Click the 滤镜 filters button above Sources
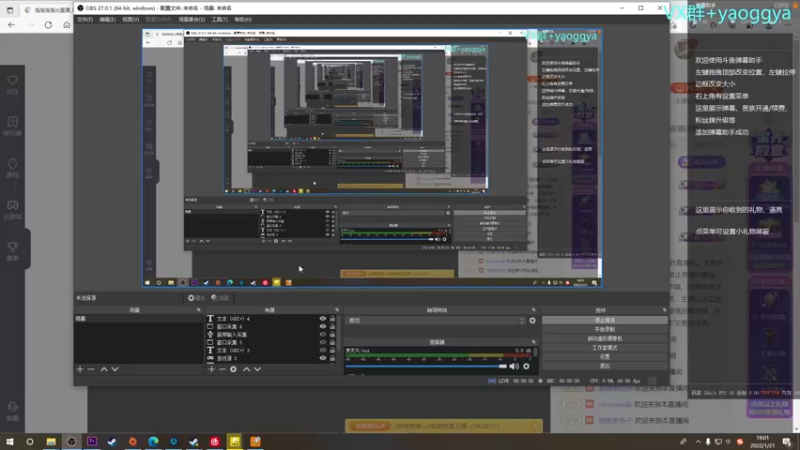800x450 pixels. 220,298
